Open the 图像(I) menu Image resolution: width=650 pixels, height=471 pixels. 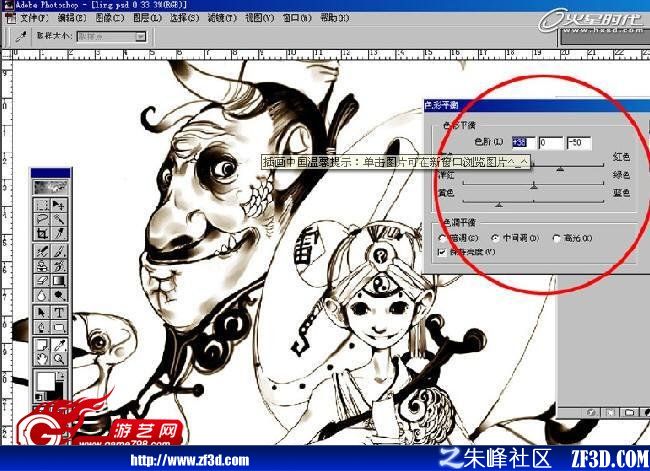click(109, 18)
